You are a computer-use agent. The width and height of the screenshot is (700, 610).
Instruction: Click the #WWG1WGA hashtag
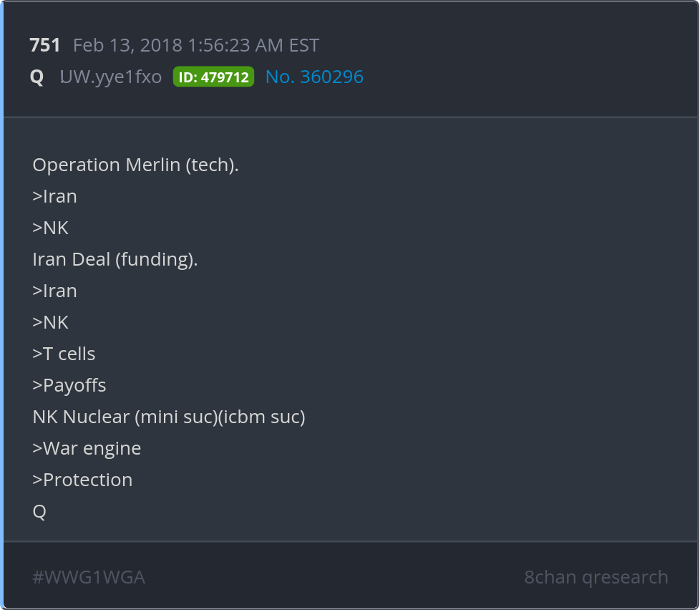point(89,577)
